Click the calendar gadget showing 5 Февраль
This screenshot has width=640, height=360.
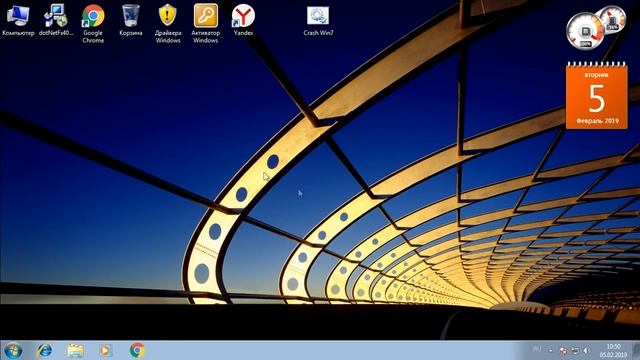(x=596, y=96)
